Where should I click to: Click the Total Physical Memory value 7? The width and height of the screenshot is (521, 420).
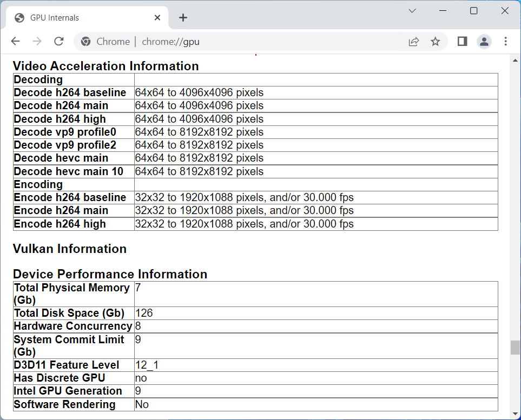point(138,288)
